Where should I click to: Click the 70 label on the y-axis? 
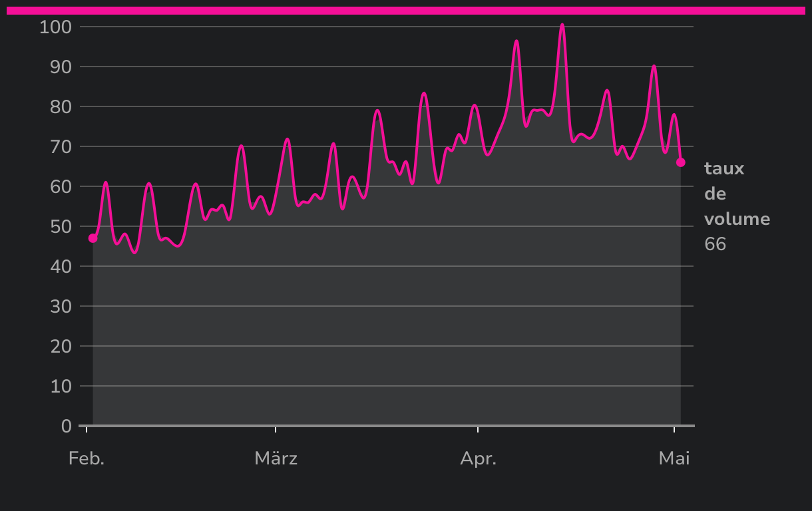point(59,147)
